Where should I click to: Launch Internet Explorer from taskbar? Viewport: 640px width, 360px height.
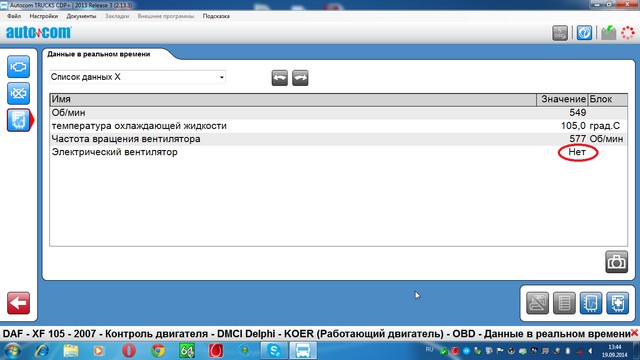pos(42,351)
